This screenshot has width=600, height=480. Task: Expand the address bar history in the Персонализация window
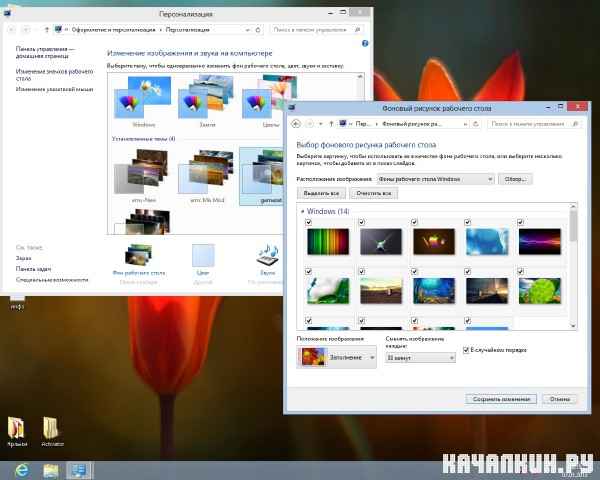[248, 30]
